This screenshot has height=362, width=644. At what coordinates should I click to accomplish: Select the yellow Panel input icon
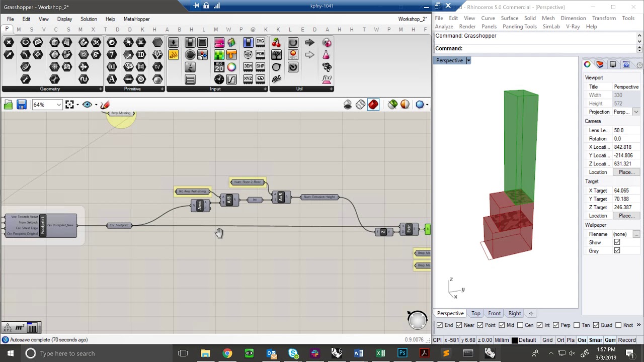(x=173, y=55)
